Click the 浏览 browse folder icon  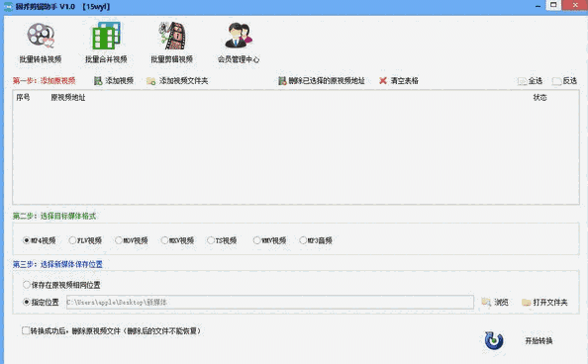tap(486, 302)
